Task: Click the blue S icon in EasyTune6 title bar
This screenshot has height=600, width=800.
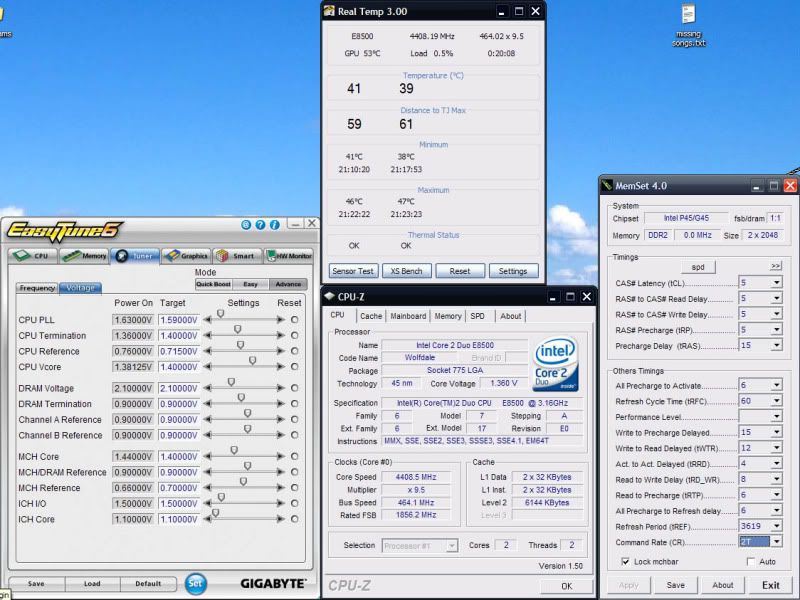Action: tap(246, 224)
